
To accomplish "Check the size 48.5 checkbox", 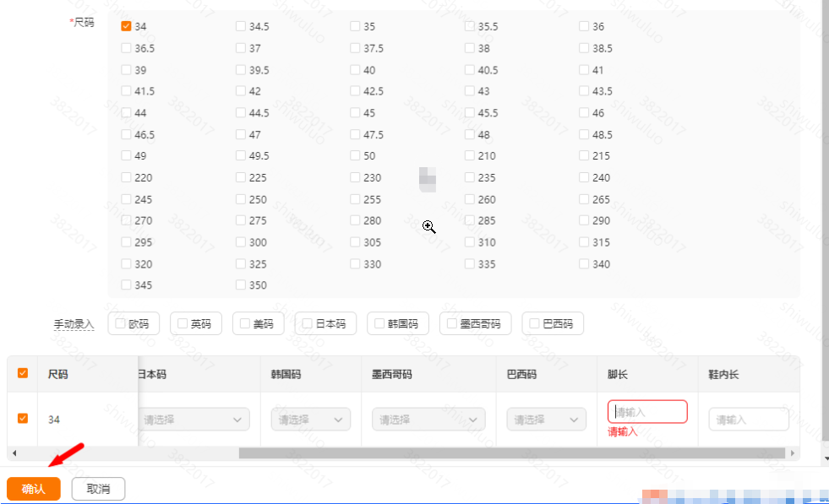I will pos(584,134).
